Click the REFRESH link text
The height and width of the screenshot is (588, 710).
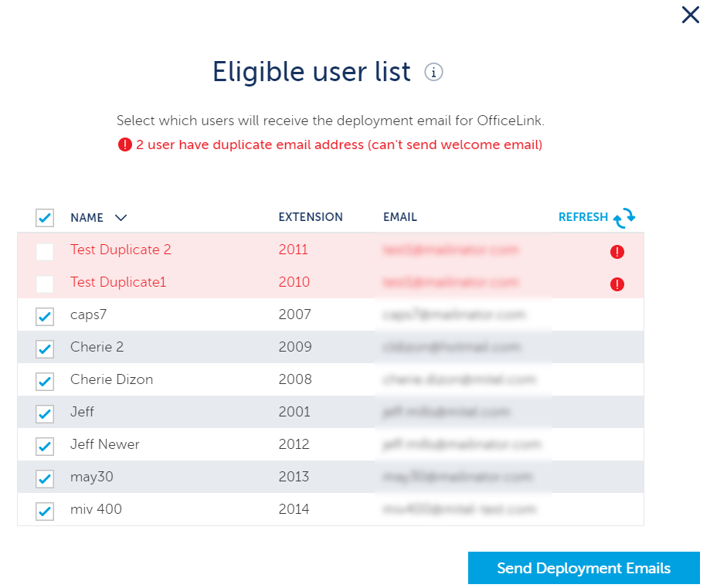tap(583, 217)
